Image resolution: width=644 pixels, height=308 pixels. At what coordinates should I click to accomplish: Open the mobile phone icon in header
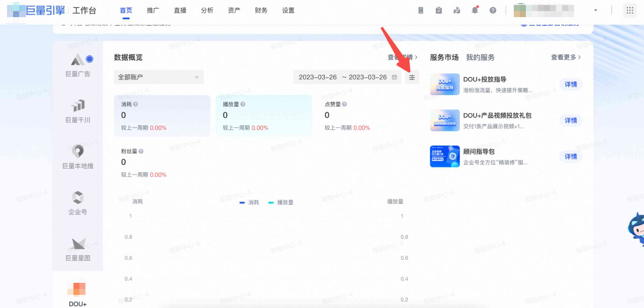[421, 10]
